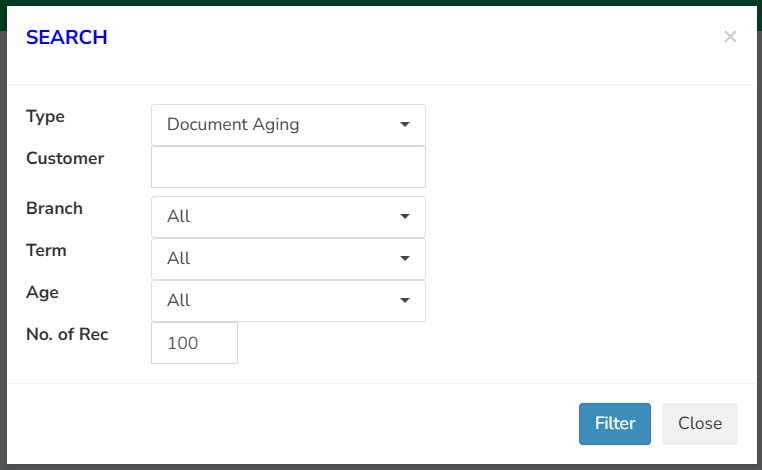Click the Type field label

click(x=45, y=117)
